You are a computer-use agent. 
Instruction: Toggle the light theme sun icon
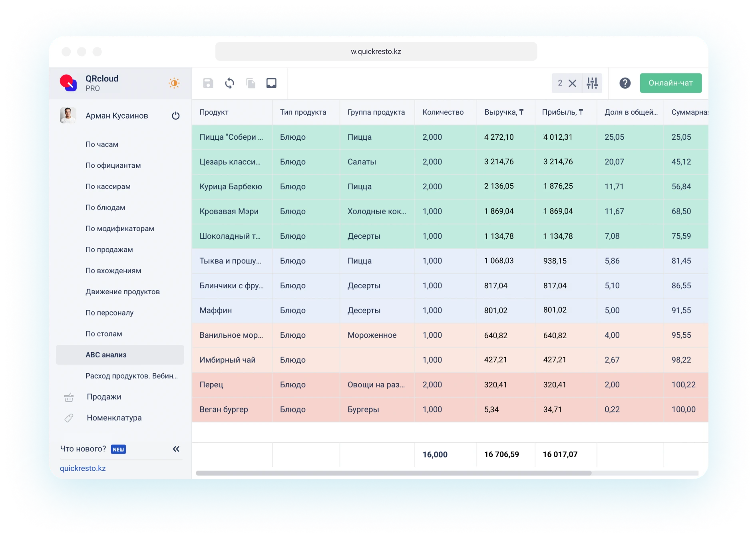pos(174,83)
